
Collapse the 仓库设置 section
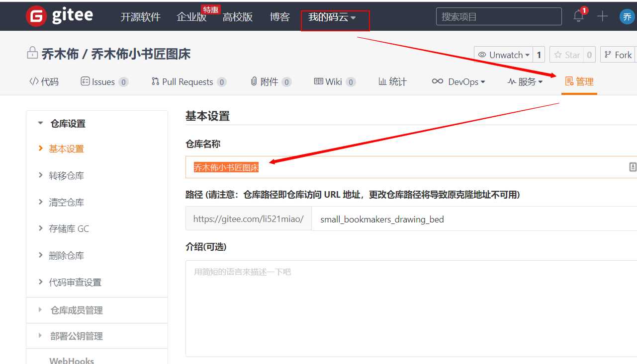coord(41,123)
